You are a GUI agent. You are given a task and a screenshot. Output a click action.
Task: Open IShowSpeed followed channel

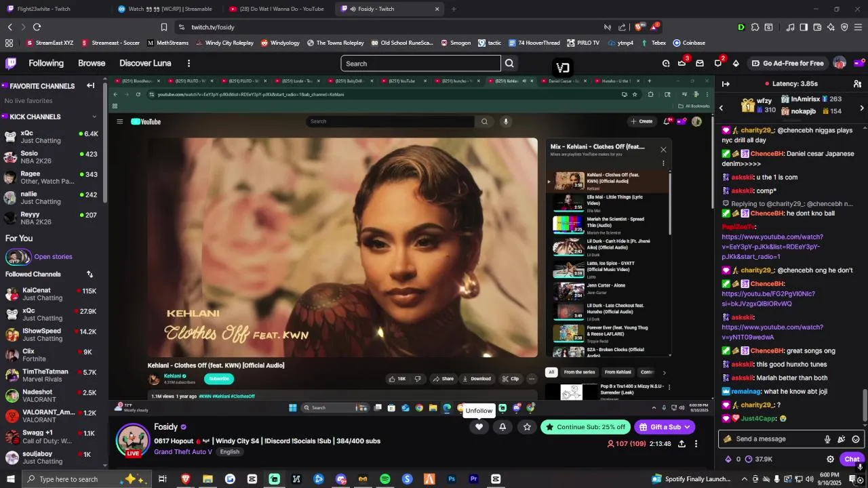point(51,335)
